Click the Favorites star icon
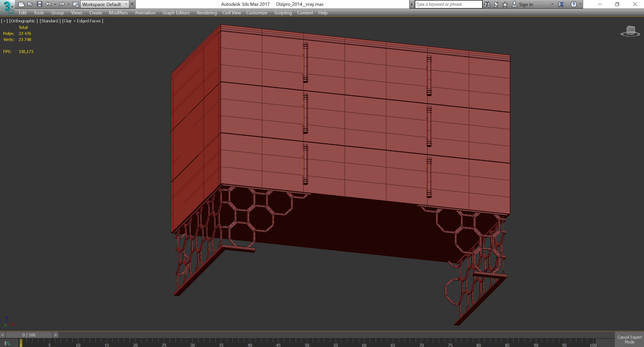 pos(505,4)
